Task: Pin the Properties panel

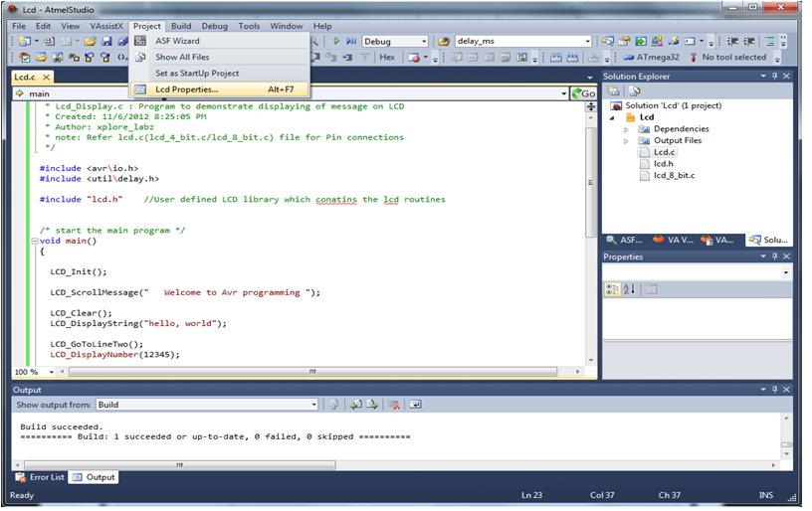Action: [x=775, y=256]
